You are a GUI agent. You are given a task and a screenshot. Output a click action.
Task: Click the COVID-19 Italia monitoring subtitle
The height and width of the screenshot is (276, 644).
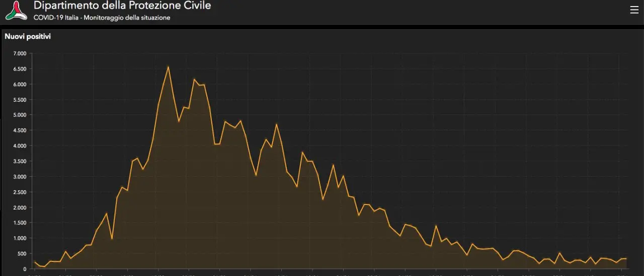pos(102,18)
